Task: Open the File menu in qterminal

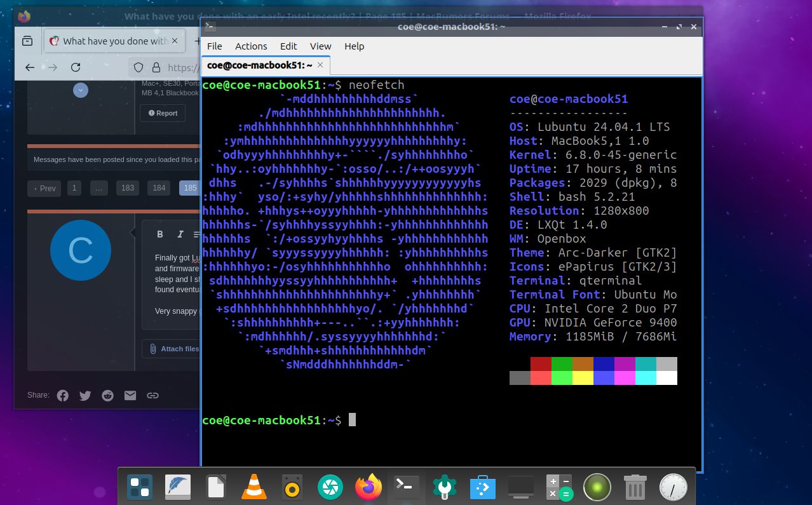Action: coord(215,46)
